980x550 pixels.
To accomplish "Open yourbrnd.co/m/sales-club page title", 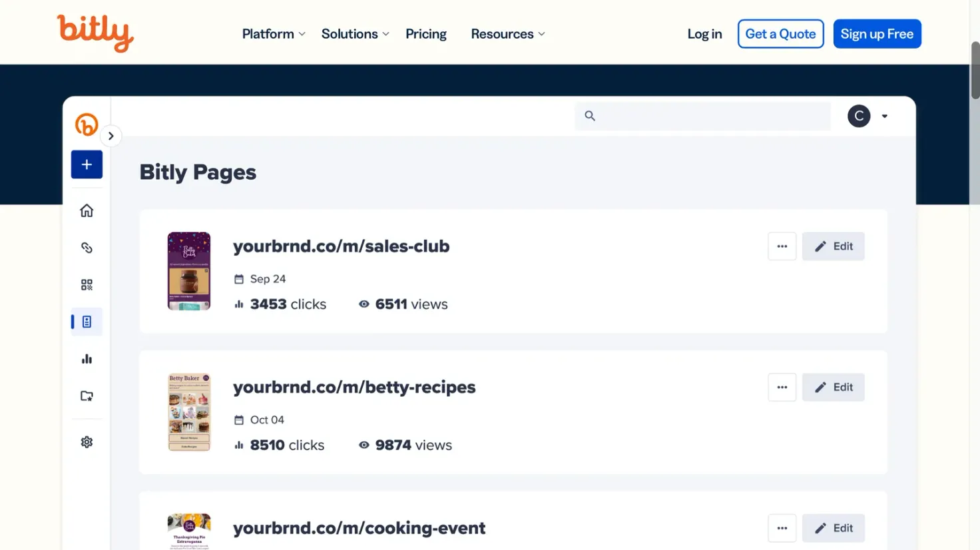I will coord(342,246).
